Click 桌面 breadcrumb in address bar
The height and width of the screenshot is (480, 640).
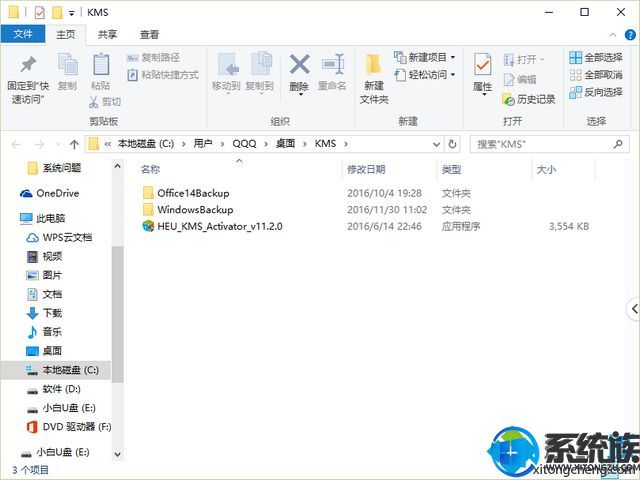click(285, 144)
